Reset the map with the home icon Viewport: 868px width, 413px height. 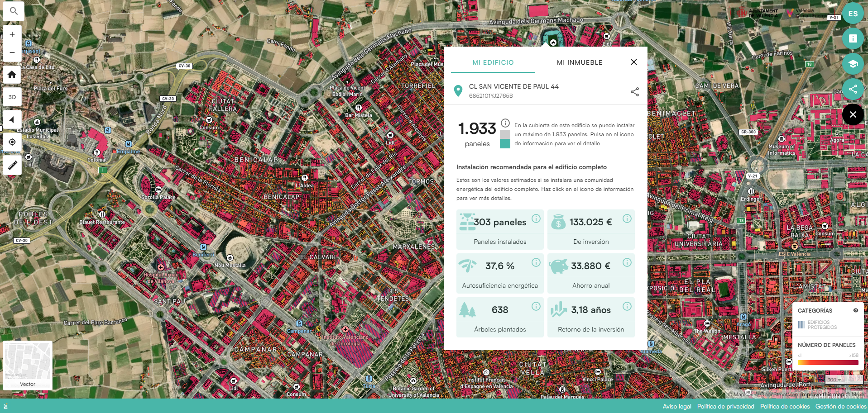pyautogui.click(x=12, y=74)
